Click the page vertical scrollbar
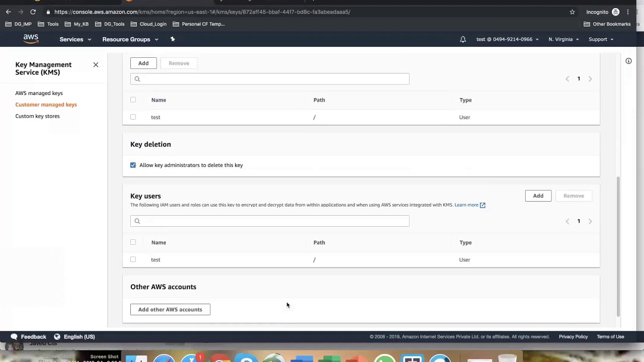Viewport: 644px width, 362px height. (x=618, y=246)
